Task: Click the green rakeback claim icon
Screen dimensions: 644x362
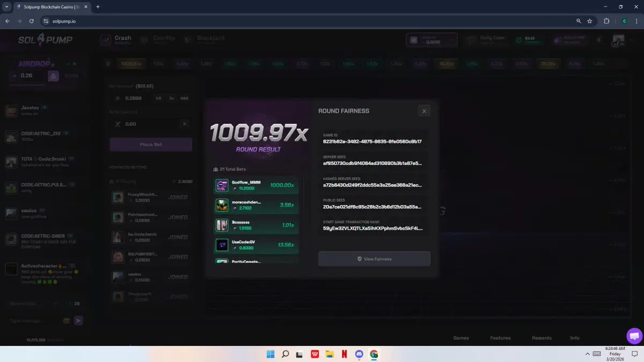Action: click(x=518, y=40)
